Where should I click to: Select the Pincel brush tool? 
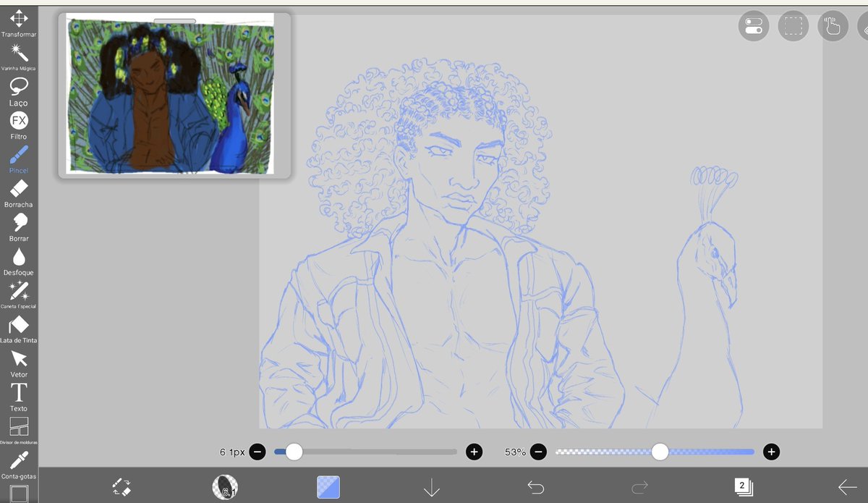click(19, 160)
